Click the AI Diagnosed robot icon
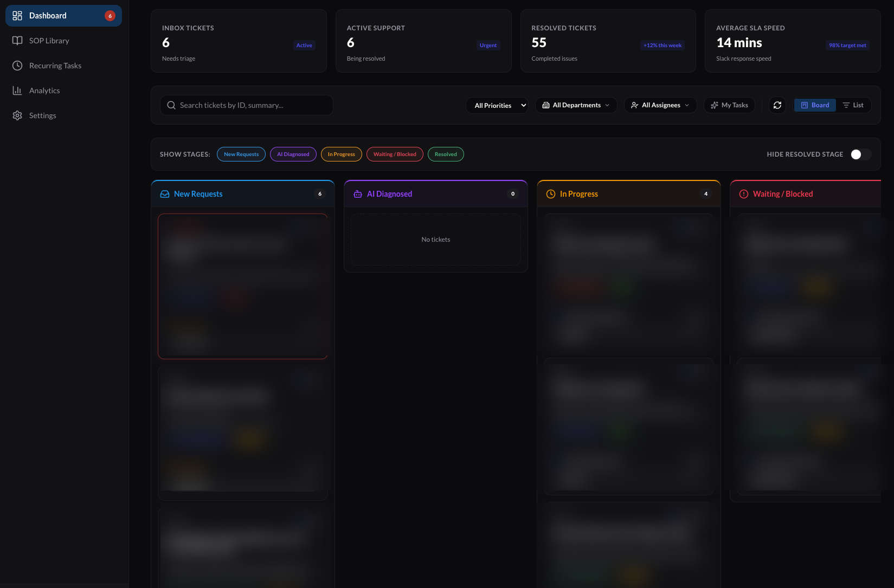894x588 pixels. click(x=358, y=194)
